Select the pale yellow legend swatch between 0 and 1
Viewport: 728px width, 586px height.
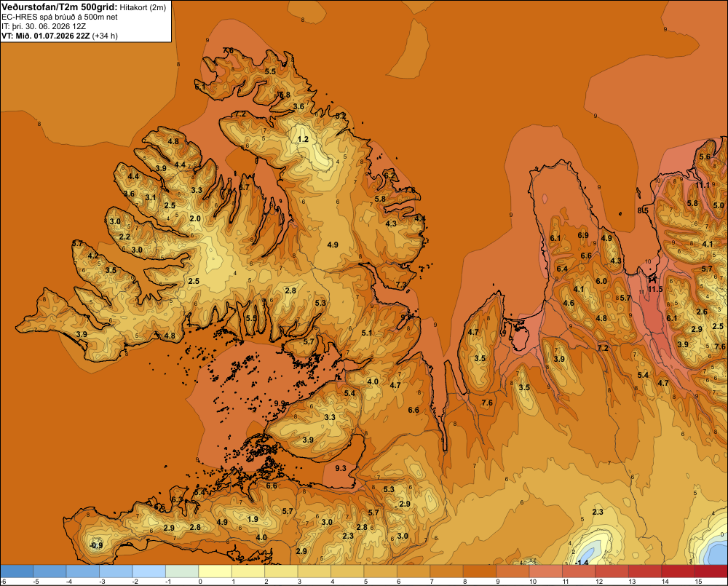pos(215,571)
